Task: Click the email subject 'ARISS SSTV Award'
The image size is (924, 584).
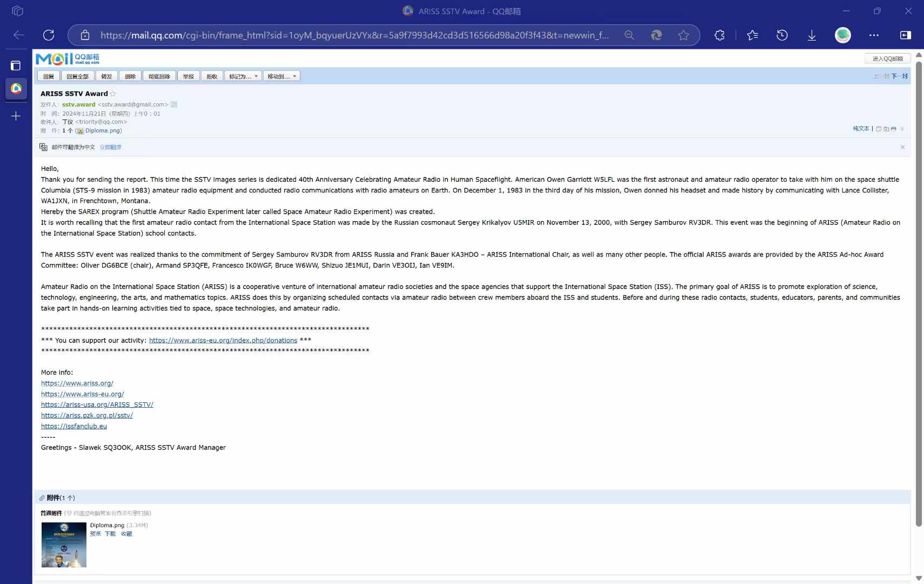Action: click(74, 94)
